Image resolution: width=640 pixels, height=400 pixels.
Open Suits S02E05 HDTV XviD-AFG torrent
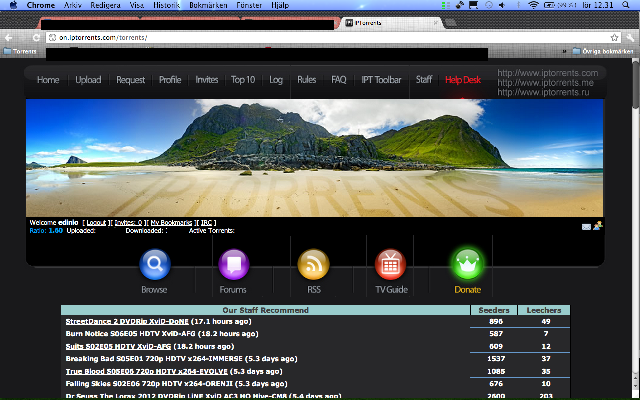tap(118, 347)
